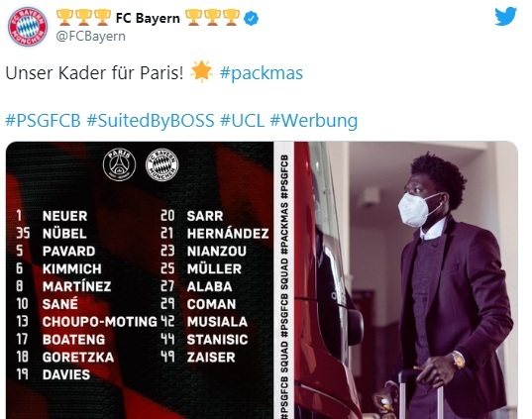
Task: Click the FC Bayern crest in squad graphic
Action: [162, 164]
